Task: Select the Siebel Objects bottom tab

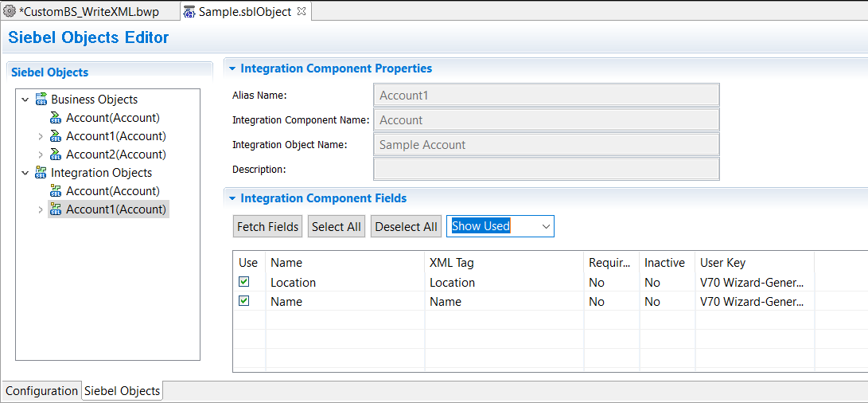Action: click(x=122, y=391)
